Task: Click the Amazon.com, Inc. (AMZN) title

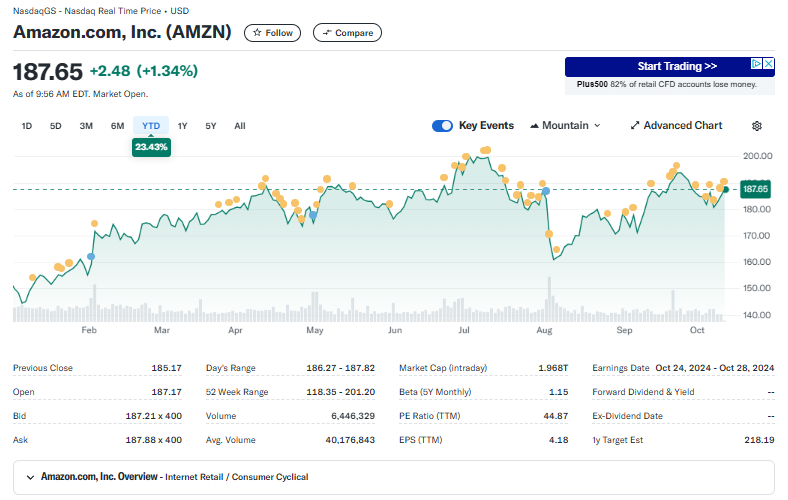Action: tap(122, 32)
